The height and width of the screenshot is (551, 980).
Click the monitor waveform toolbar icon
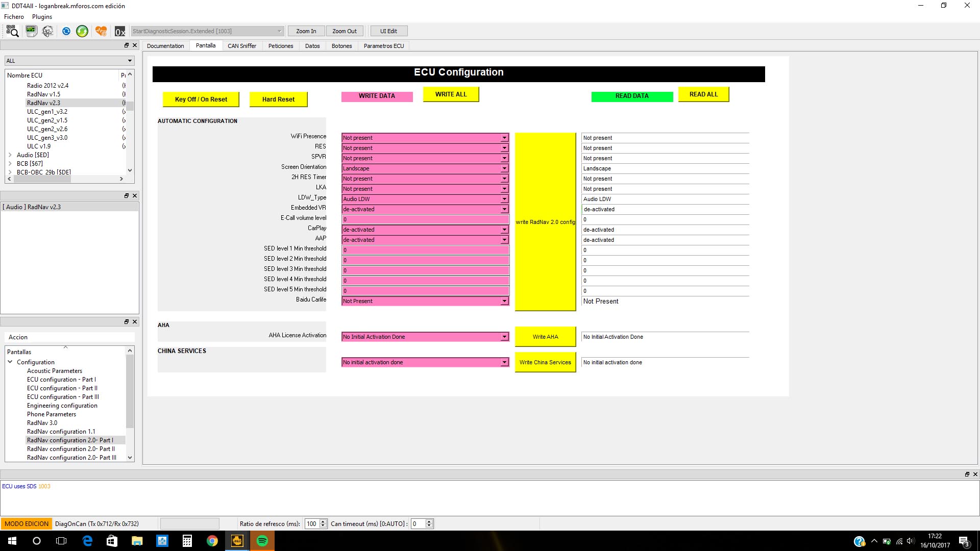[31, 31]
